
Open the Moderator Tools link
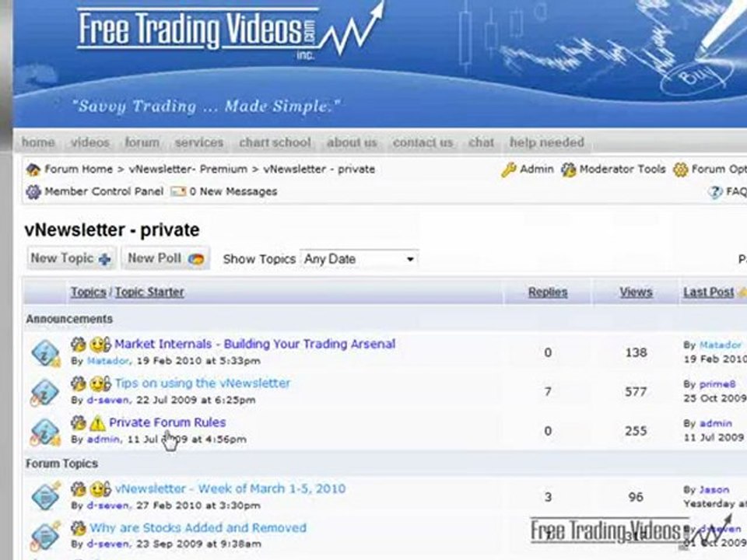point(622,170)
